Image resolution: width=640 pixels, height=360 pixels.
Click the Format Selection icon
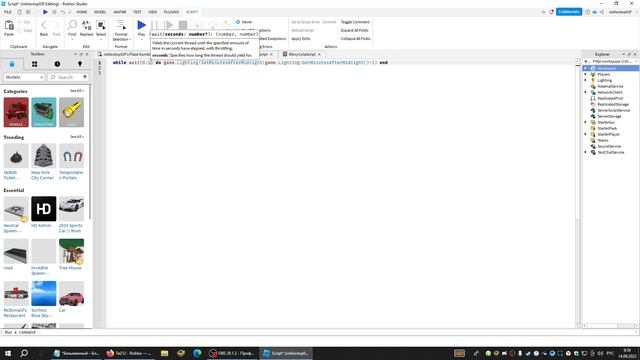click(121, 25)
